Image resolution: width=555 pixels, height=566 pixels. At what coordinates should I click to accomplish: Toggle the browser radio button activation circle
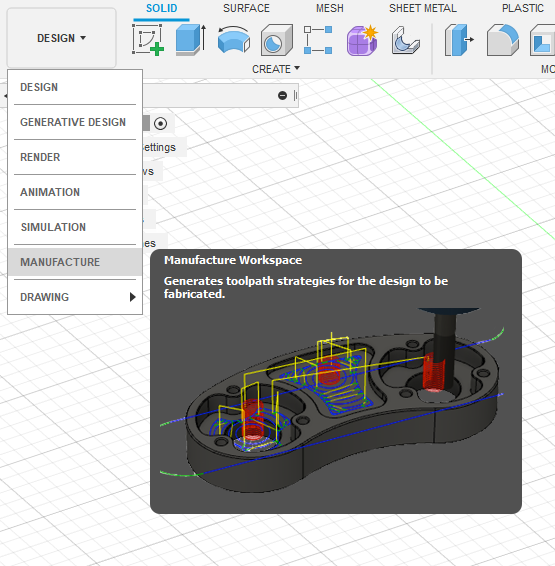pyautogui.click(x=160, y=124)
